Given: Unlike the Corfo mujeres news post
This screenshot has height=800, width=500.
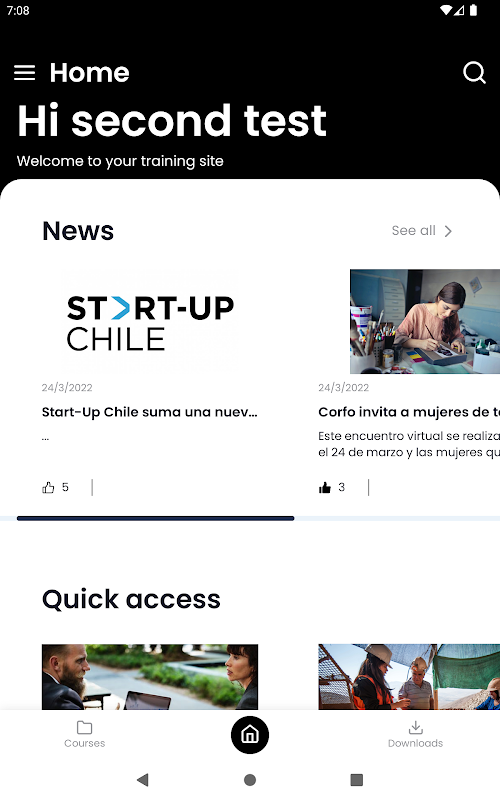Looking at the screenshot, I should [x=324, y=487].
